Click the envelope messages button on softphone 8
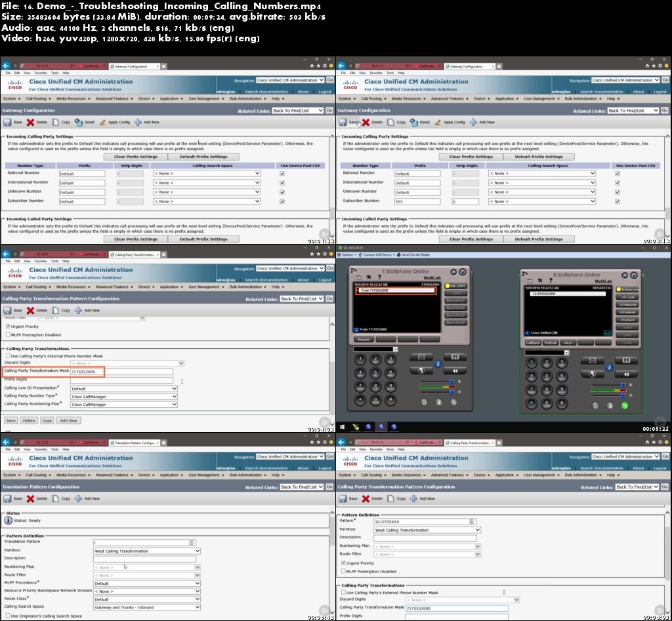 pyautogui.click(x=593, y=360)
